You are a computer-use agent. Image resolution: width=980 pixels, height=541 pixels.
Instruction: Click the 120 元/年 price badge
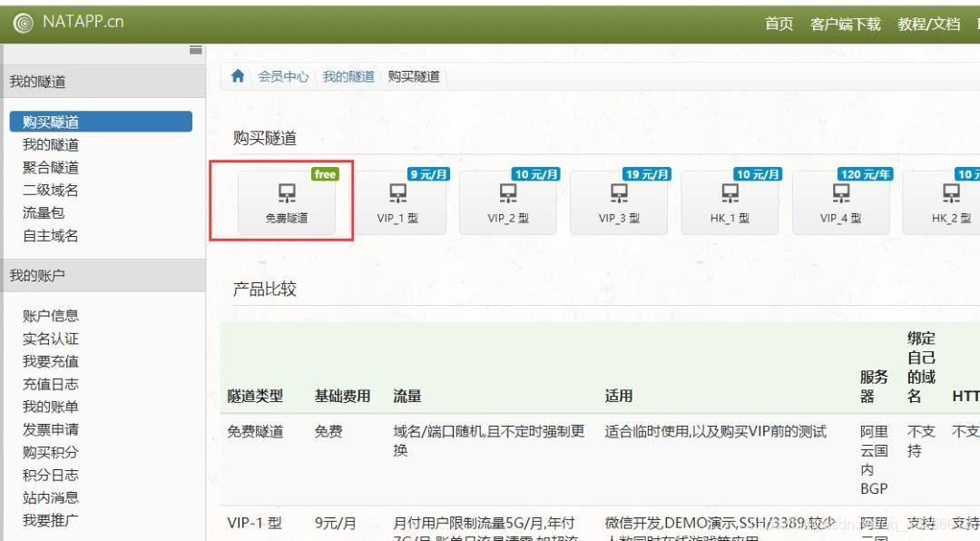click(x=865, y=174)
